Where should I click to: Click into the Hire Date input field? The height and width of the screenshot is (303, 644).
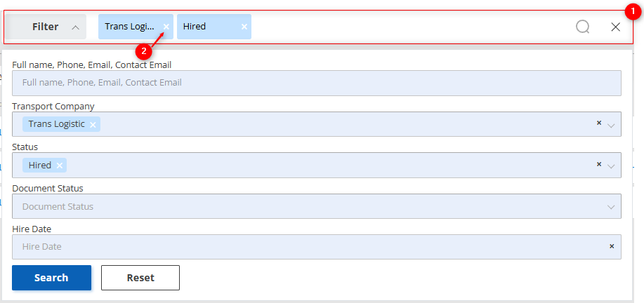click(x=302, y=247)
